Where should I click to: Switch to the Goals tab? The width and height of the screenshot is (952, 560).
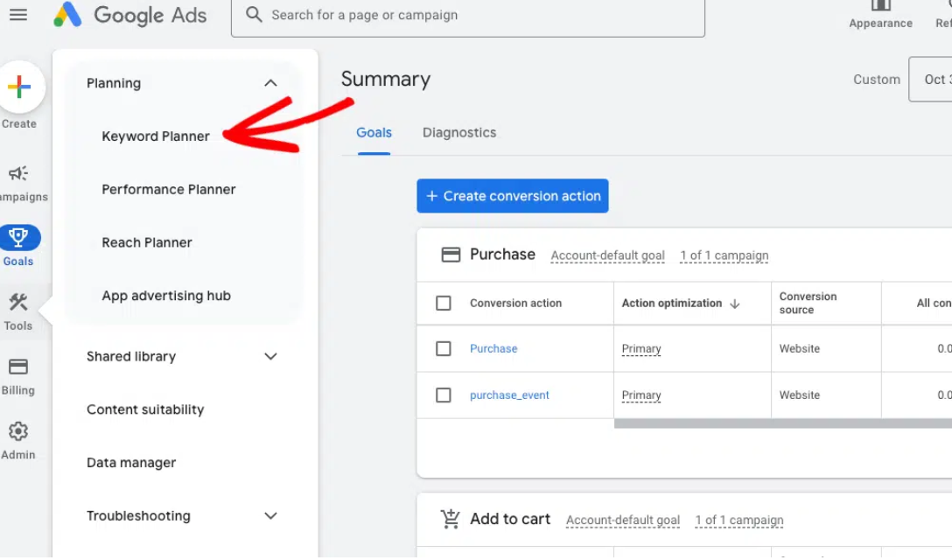(374, 132)
